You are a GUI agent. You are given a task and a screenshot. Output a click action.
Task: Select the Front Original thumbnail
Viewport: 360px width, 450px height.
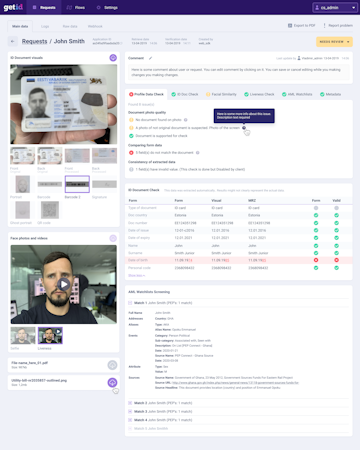[22, 156]
